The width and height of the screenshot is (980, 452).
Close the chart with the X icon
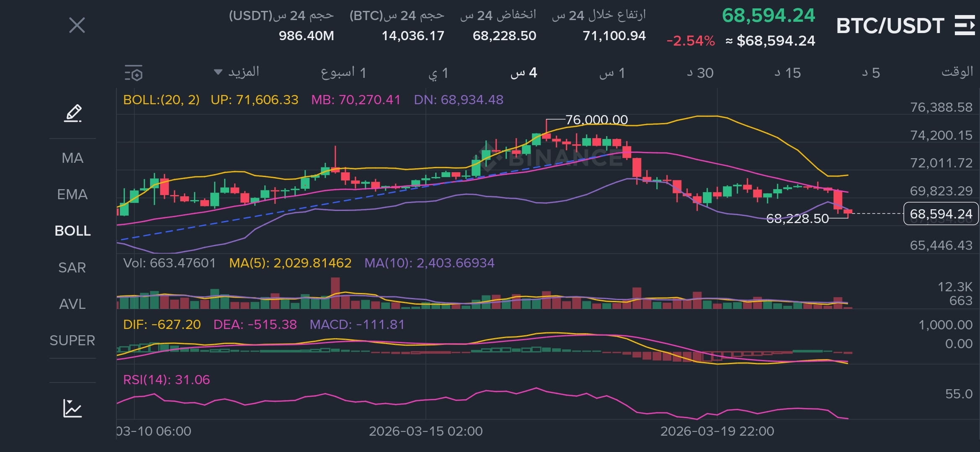(77, 26)
